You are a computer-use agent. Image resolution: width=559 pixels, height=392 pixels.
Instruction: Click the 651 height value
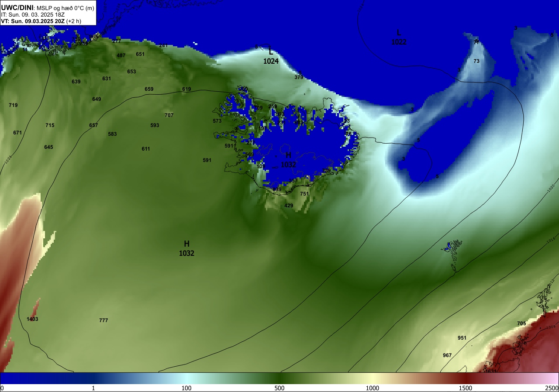140,54
